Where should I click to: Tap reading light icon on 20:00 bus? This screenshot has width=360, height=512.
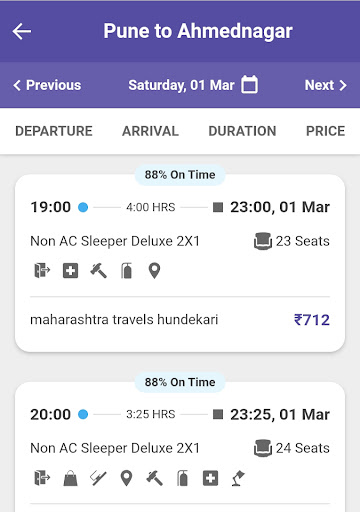[x=238, y=478]
